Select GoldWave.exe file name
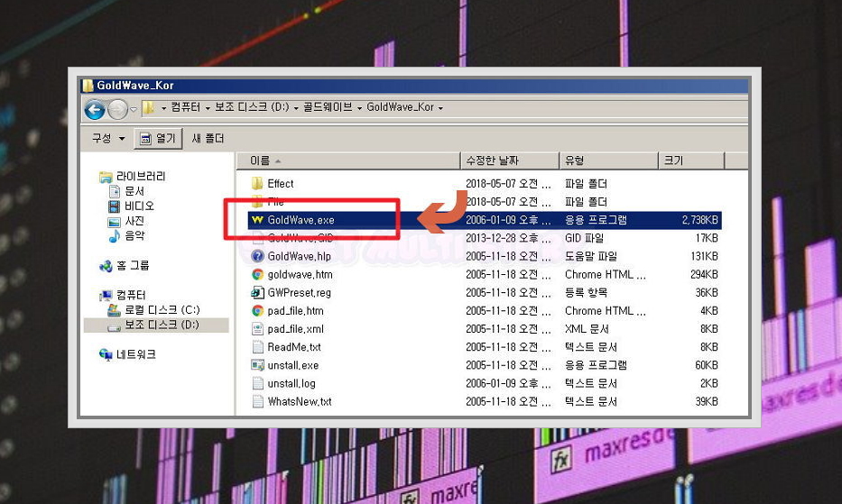Screen dimensions: 842x504 pos(301,220)
